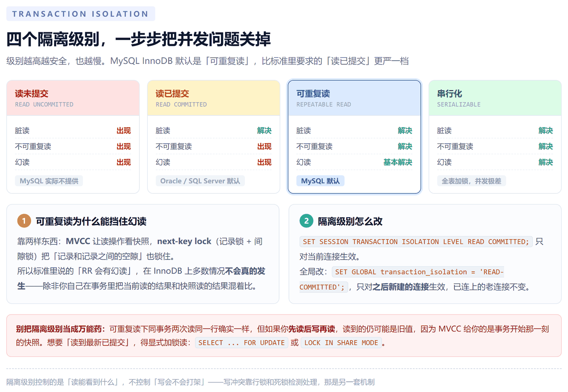568x392 pixels.
Task: Click the footer note starting "隔离级别控制的是"
Action: pos(190,382)
